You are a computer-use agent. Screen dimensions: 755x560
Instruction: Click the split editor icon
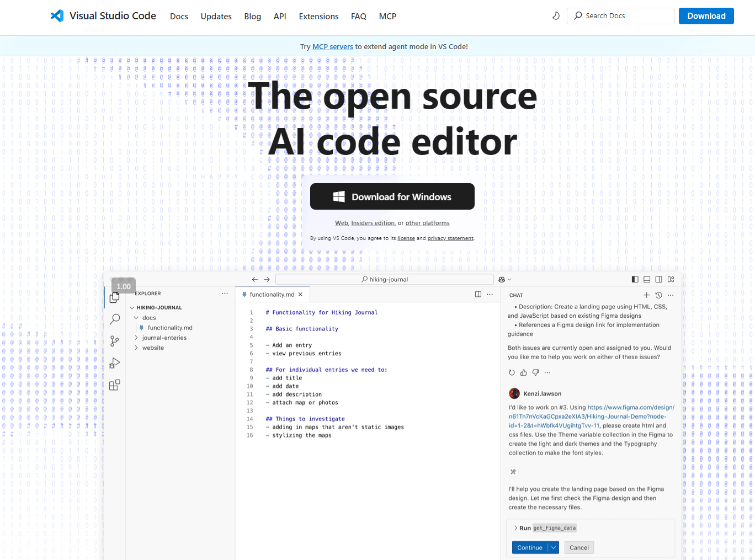478,294
